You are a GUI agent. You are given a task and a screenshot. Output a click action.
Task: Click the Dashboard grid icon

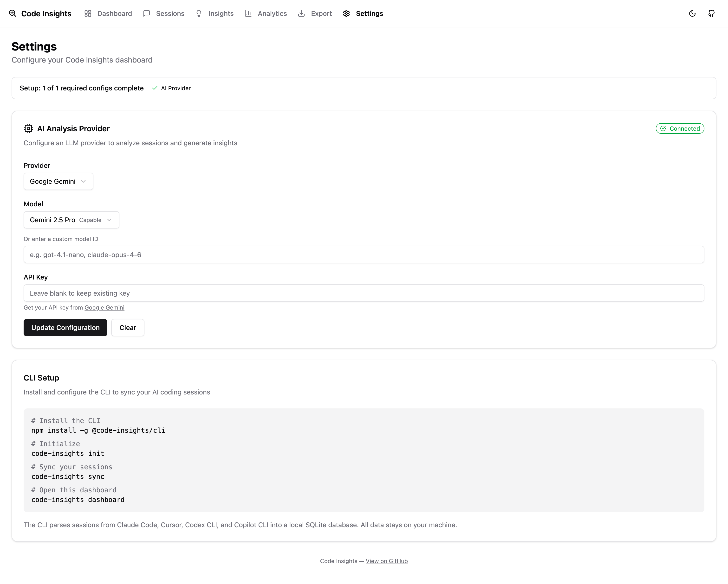87,13
